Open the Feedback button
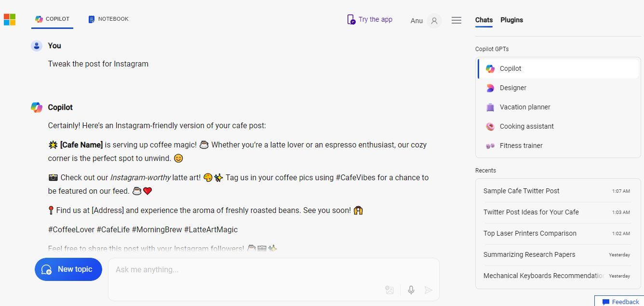 [x=620, y=302]
